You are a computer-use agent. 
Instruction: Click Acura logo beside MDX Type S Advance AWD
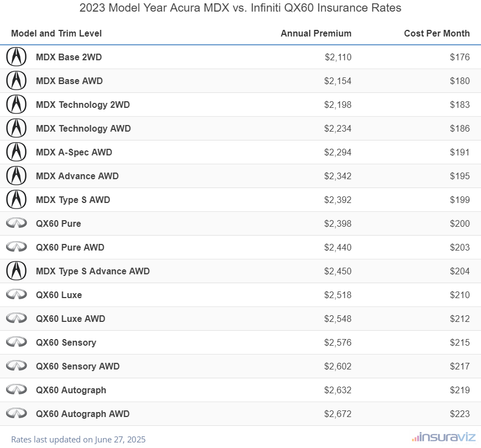click(x=16, y=270)
